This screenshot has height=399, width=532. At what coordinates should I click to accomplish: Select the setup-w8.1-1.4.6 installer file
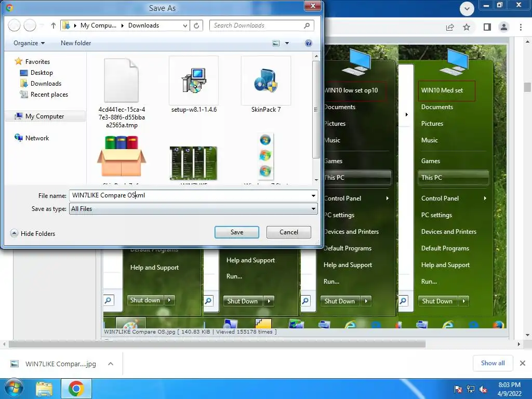tap(194, 81)
